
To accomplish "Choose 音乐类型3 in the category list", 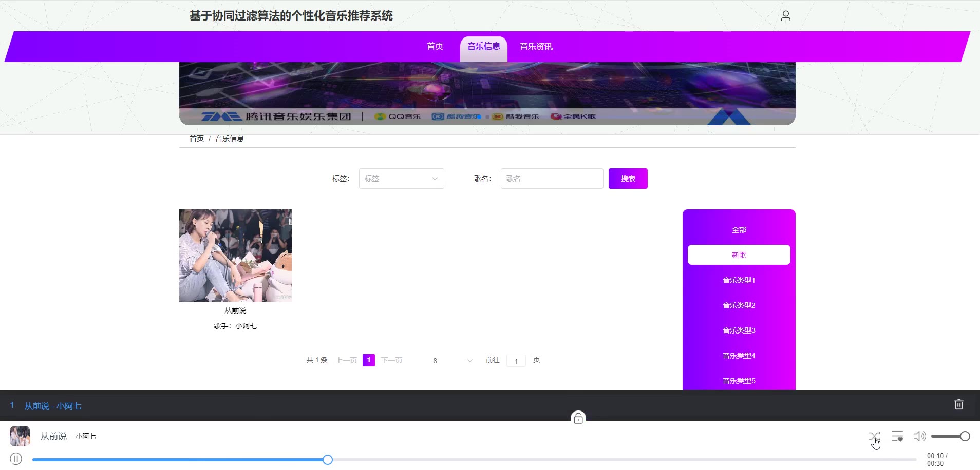I will click(x=739, y=330).
